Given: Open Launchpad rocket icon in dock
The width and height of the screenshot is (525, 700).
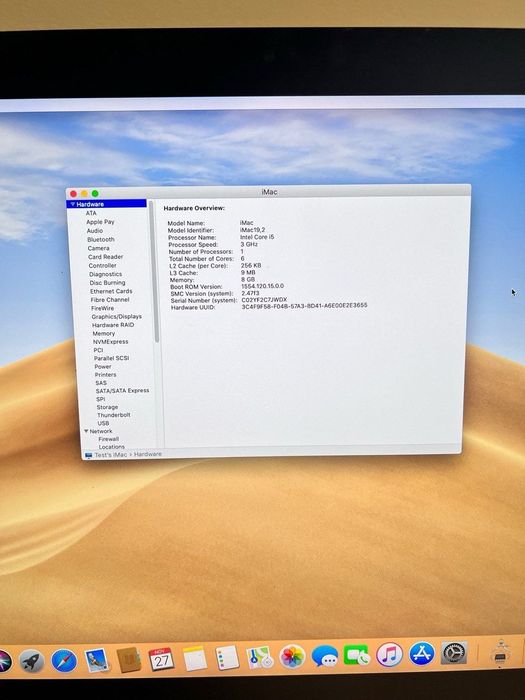Looking at the screenshot, I should pos(31,661).
